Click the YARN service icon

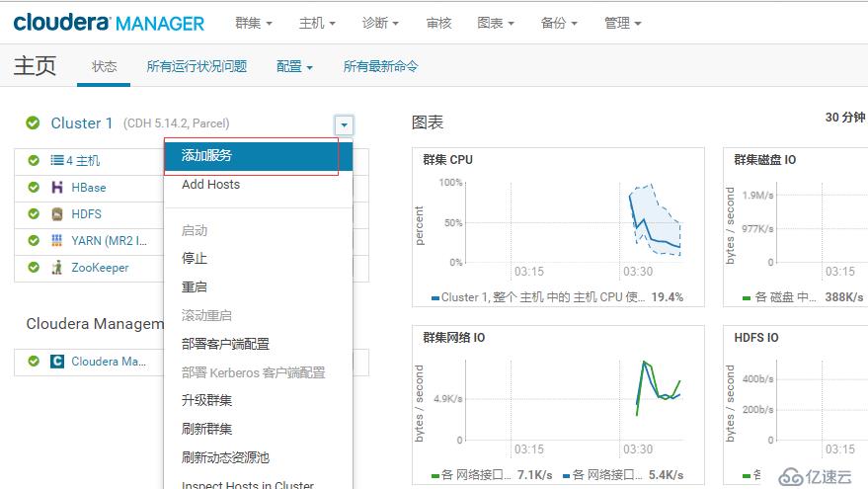click(x=57, y=240)
